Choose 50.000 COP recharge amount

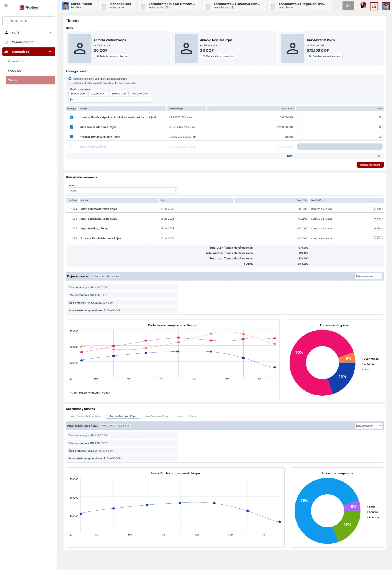119,94
